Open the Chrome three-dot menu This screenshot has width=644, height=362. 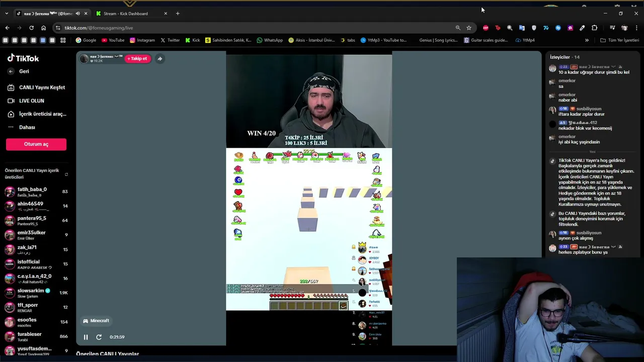tap(636, 28)
